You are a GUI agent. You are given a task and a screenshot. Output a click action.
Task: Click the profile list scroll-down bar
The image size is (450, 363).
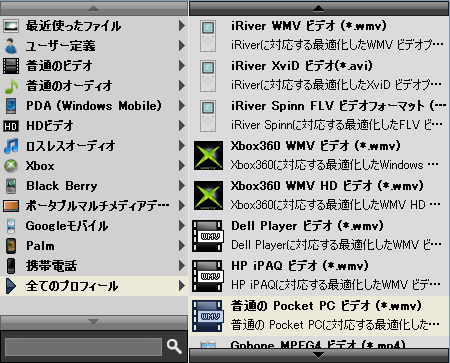319,355
